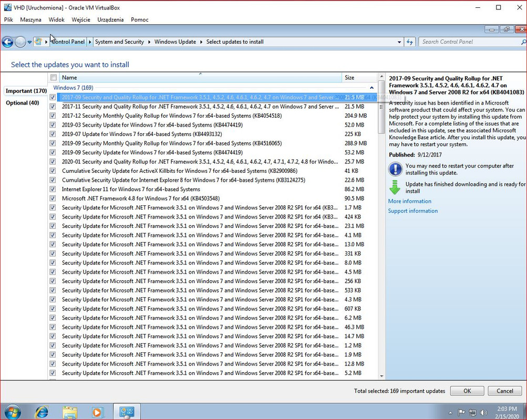Launch Internet Explorer from taskbar
Viewport: 527px width, 420px height.
point(42,412)
